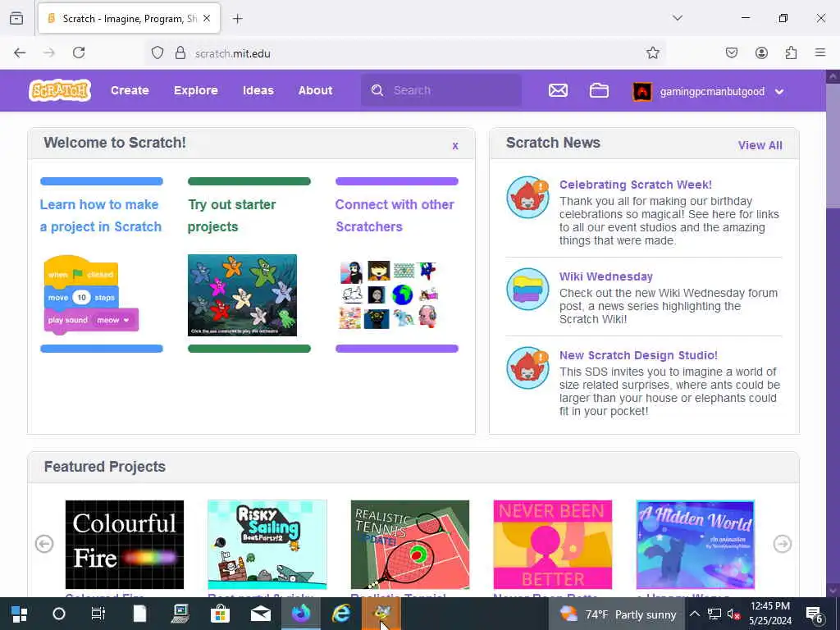Open Connect with other Scratchers link
The image size is (840, 630).
coord(395,216)
